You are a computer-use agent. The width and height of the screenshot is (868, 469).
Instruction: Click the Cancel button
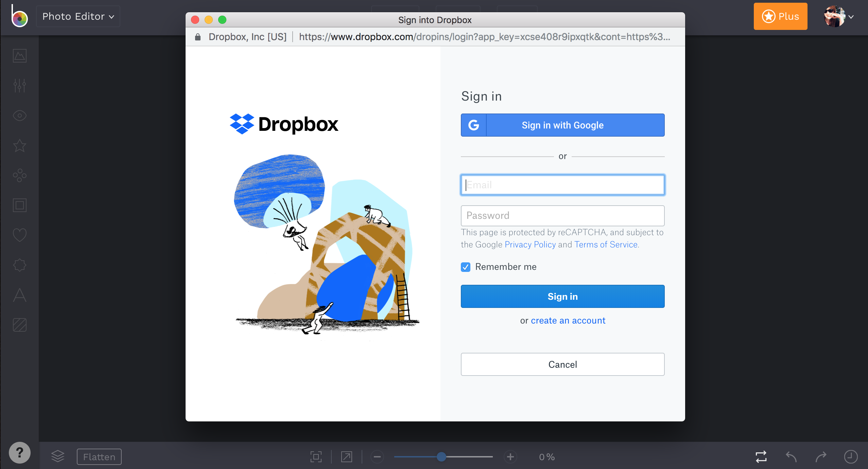click(x=563, y=364)
